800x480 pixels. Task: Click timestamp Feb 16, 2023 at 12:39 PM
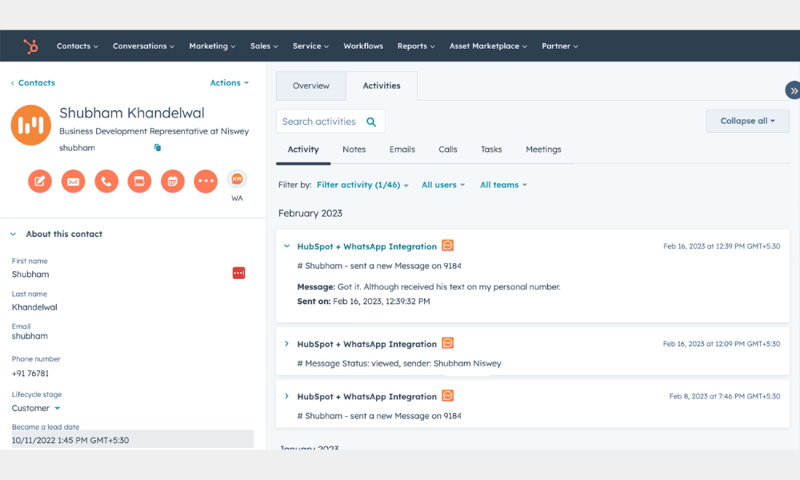[x=721, y=246]
